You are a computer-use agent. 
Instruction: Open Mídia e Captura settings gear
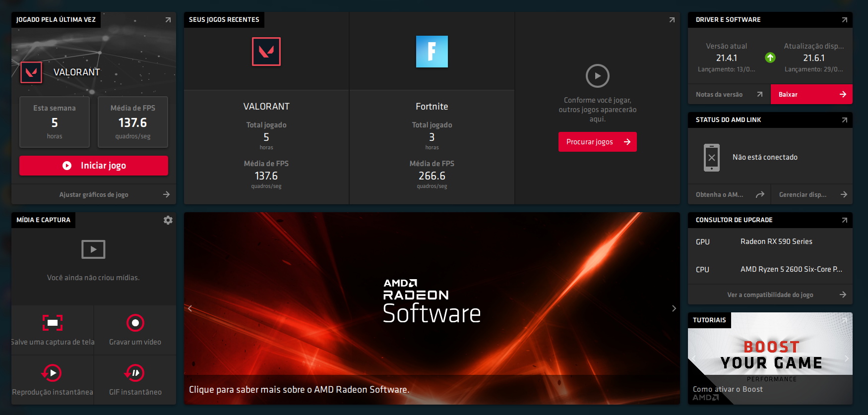coord(168,220)
